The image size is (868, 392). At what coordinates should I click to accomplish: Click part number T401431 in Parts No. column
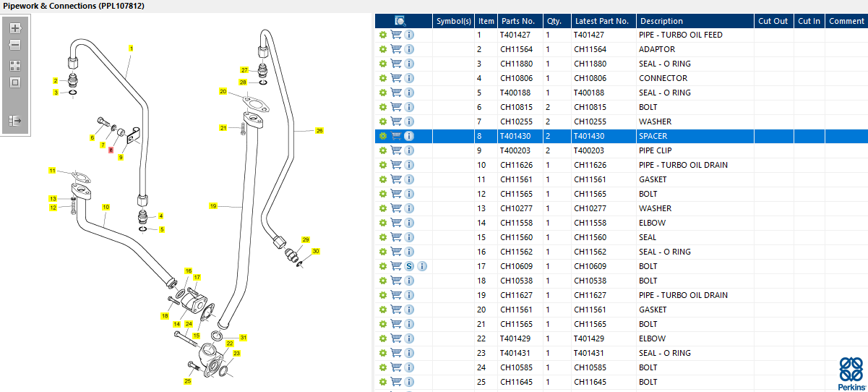click(515, 353)
